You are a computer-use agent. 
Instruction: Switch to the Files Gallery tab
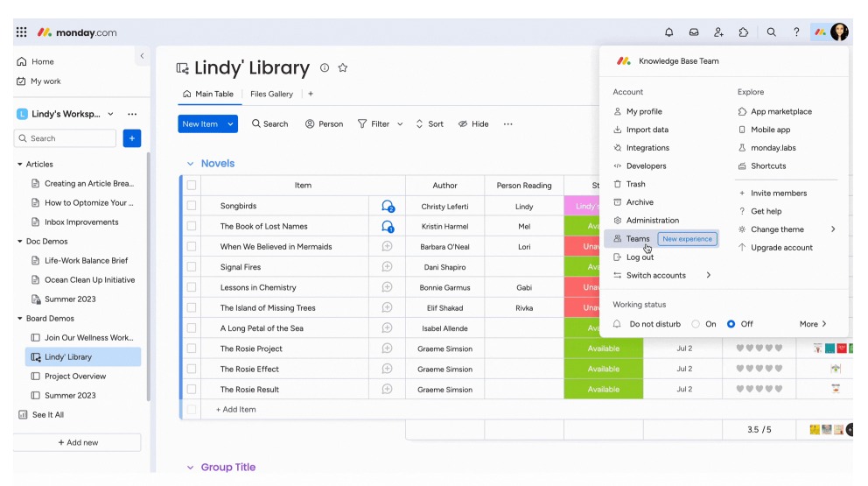pos(271,94)
